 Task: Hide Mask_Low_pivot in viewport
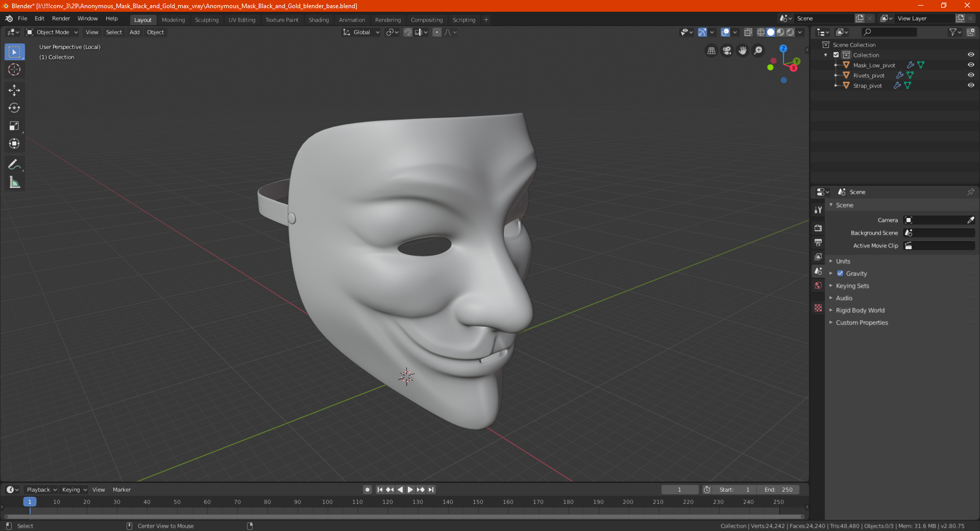[x=971, y=65]
